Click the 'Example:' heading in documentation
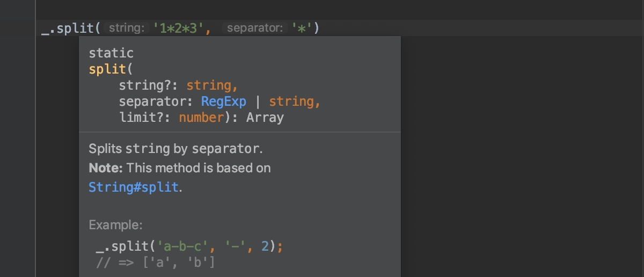 [x=115, y=224]
